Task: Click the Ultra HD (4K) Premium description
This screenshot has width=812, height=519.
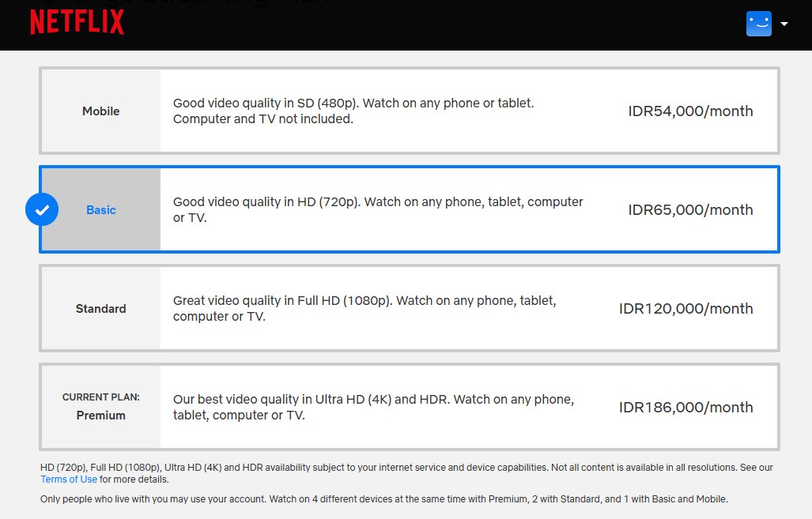Action: click(373, 408)
